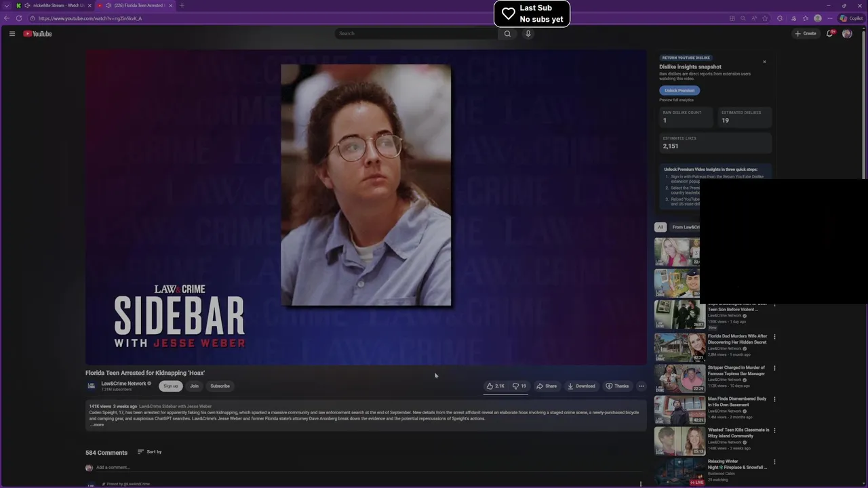868x488 pixels.
Task: Open the Copilot sidebar button
Action: [x=852, y=18]
